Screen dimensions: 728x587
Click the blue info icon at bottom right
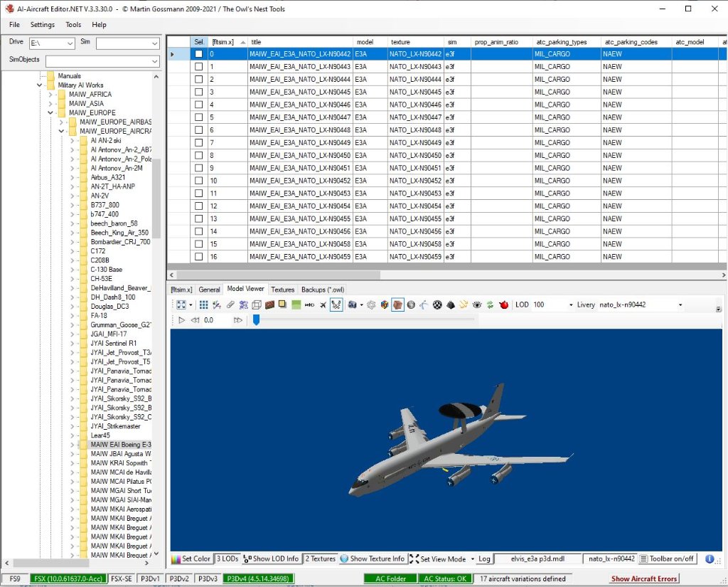pos(710,559)
